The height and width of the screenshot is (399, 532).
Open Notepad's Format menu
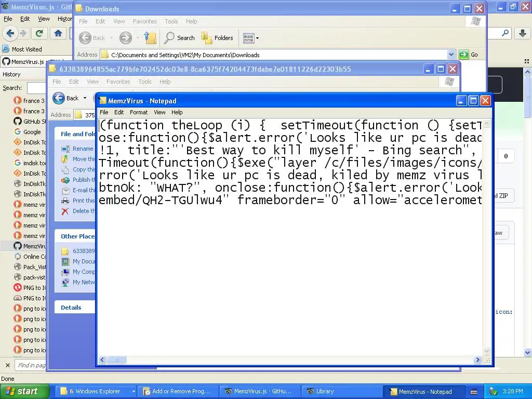tap(139, 112)
